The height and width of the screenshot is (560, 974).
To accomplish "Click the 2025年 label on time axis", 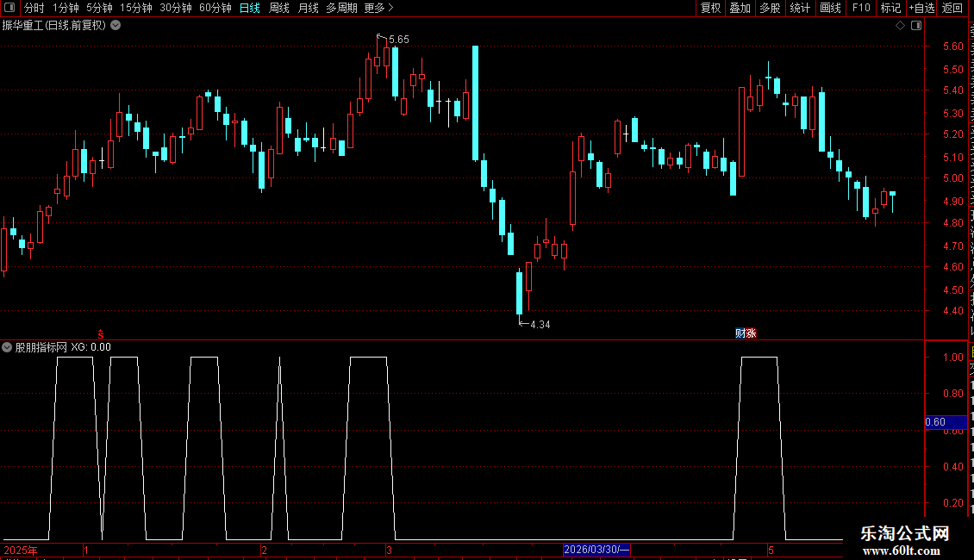I will tap(21, 550).
